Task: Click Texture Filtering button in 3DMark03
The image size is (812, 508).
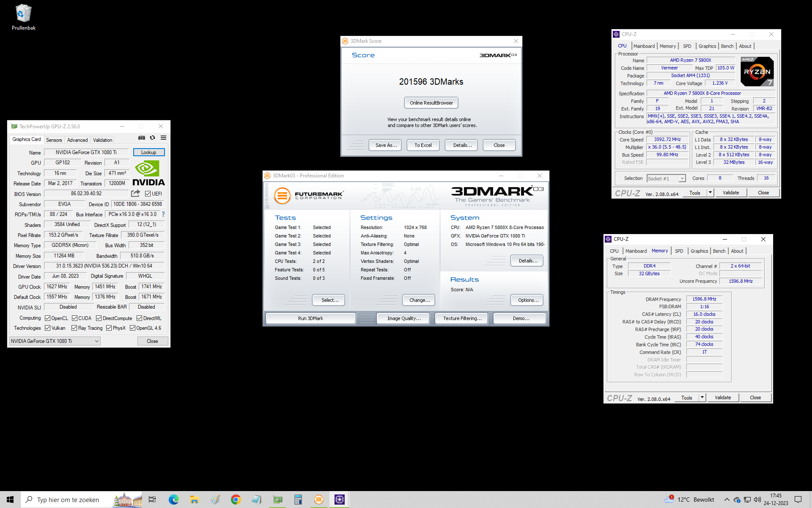Action: (x=461, y=318)
